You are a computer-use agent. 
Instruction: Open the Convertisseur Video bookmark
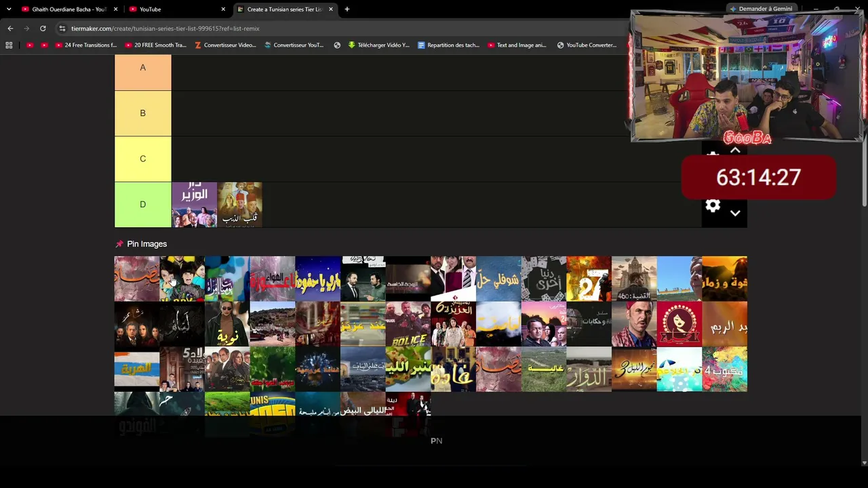click(x=225, y=45)
